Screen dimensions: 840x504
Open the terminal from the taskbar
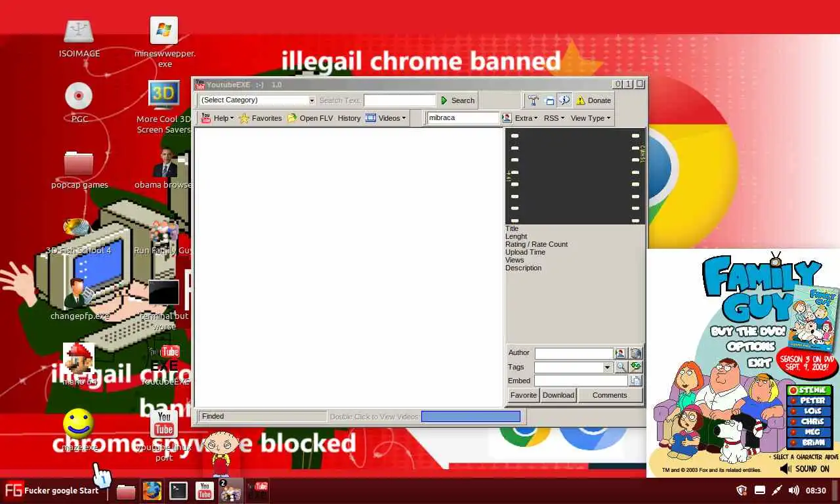(x=178, y=491)
